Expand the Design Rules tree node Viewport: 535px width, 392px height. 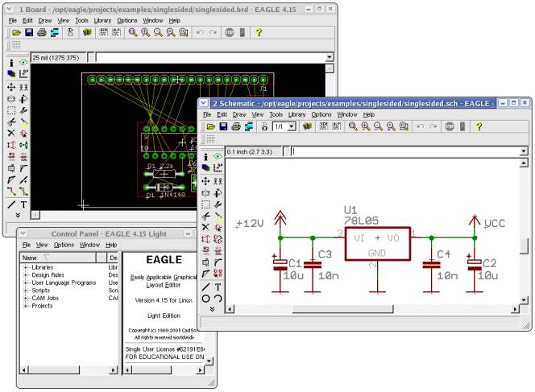point(26,275)
